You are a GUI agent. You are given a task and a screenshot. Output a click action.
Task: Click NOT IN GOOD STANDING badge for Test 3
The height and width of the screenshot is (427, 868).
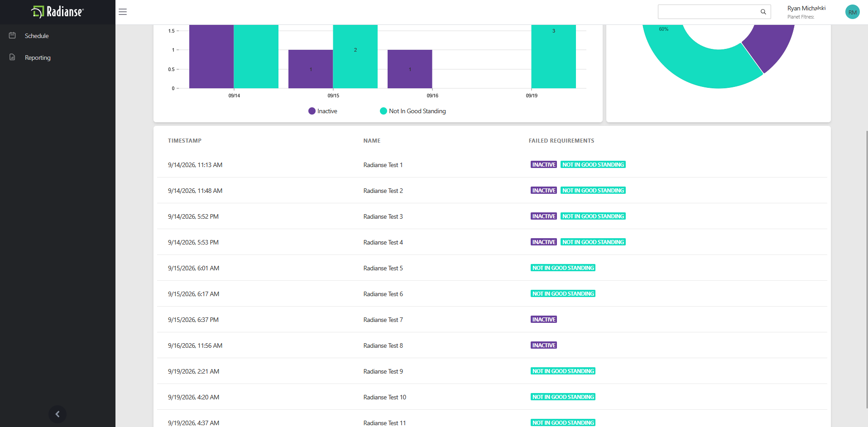[x=593, y=216]
